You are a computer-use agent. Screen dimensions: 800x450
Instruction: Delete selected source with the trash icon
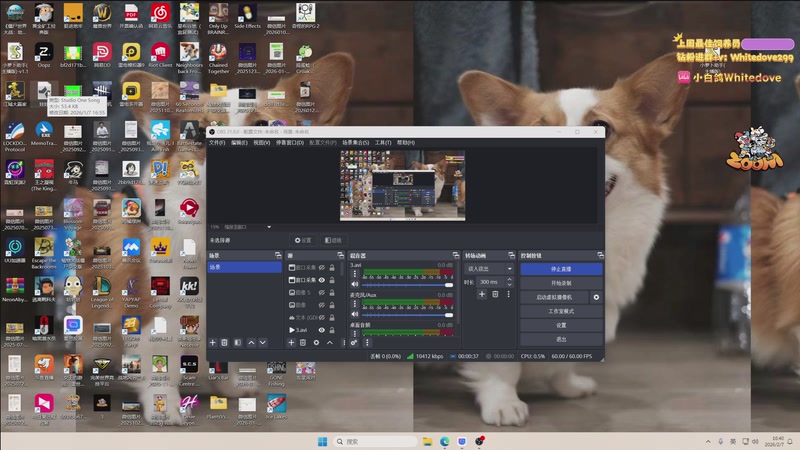point(303,343)
